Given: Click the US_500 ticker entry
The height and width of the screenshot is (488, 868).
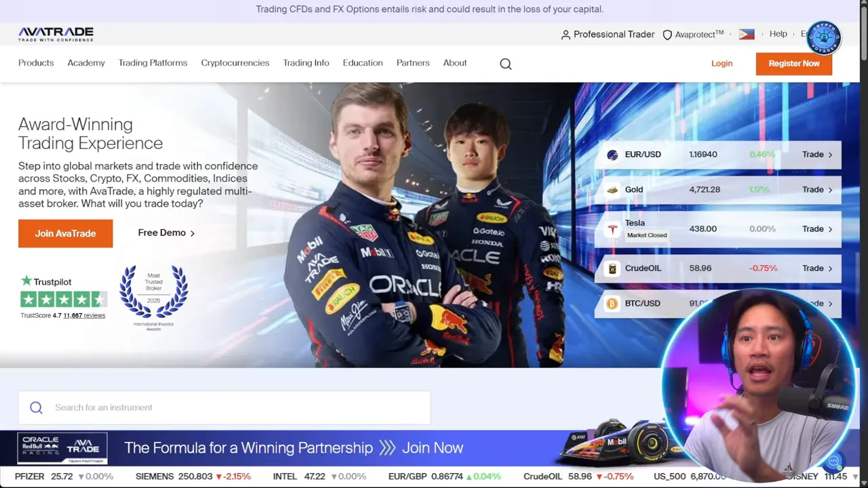Looking at the screenshot, I should (689, 476).
